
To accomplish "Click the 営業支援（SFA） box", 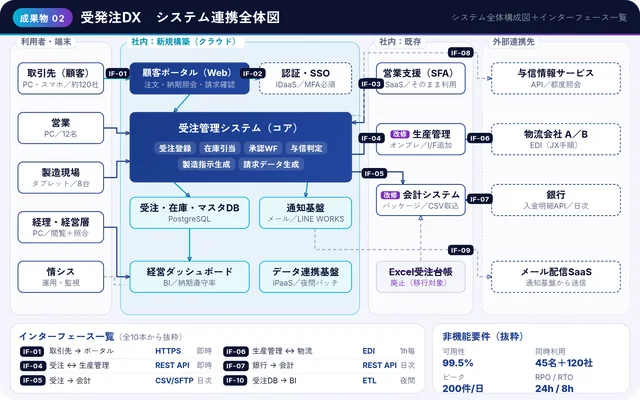I will click(421, 78).
